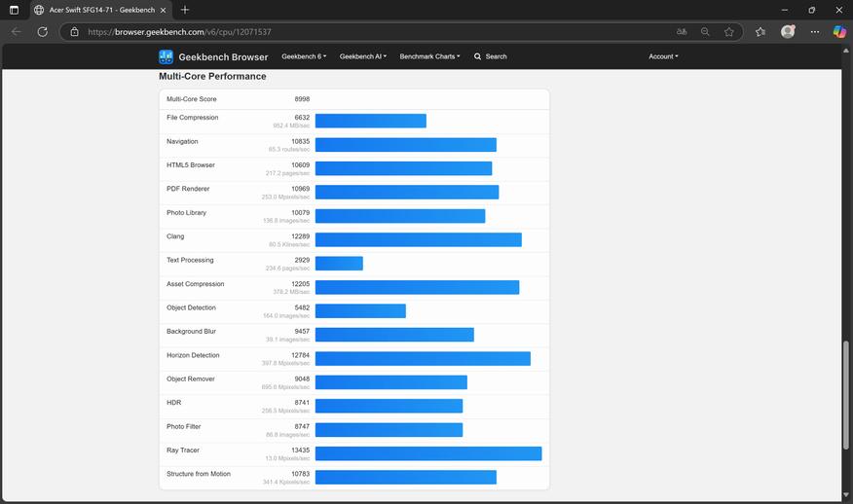The height and width of the screenshot is (504, 853).
Task: Click the Geekbench Browser title link
Action: (223, 57)
